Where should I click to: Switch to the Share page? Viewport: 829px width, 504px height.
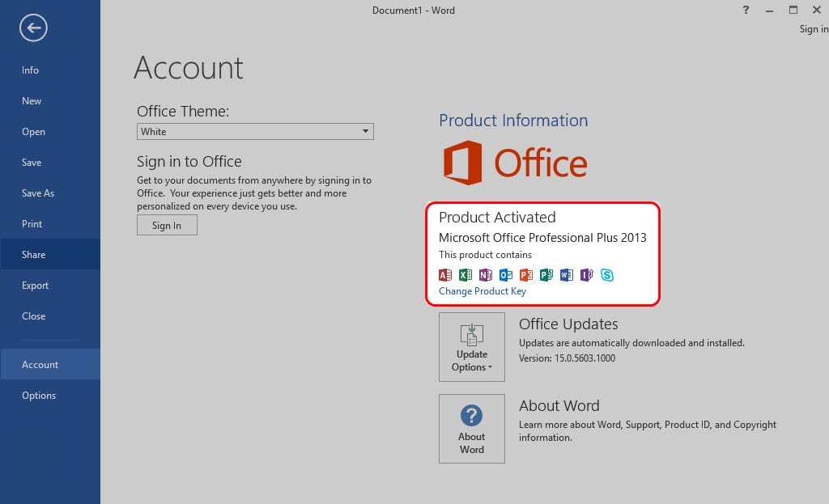pos(50,254)
